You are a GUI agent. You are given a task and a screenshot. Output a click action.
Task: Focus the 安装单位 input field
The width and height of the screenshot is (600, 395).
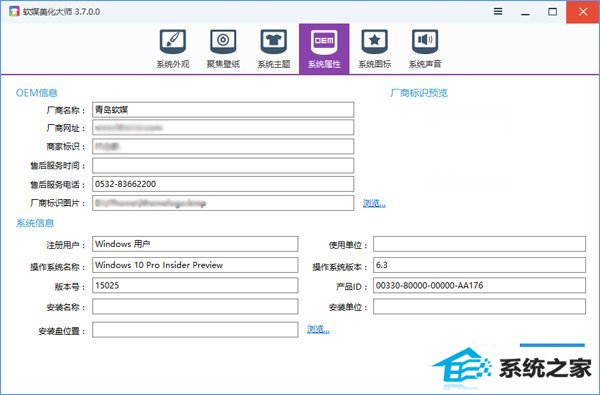point(479,307)
